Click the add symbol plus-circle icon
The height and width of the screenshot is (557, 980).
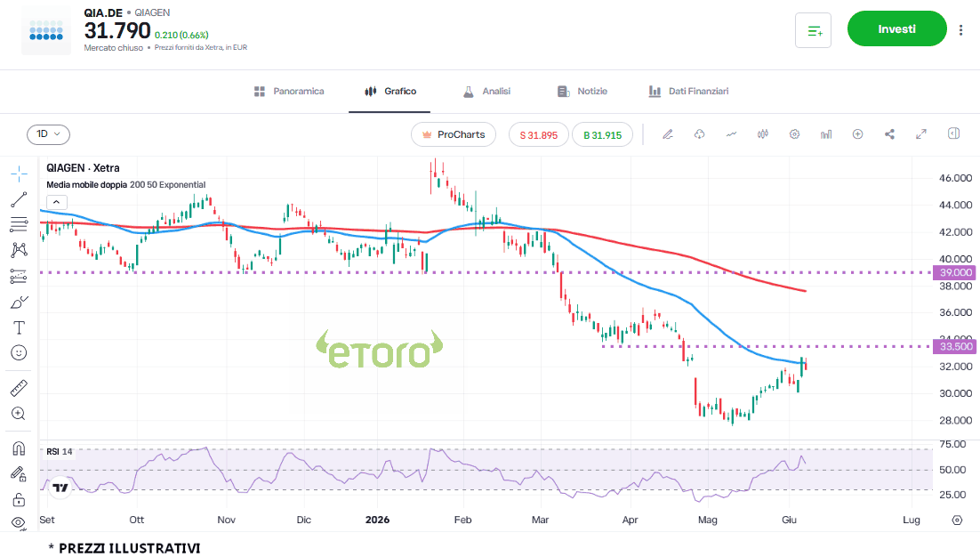(x=857, y=133)
